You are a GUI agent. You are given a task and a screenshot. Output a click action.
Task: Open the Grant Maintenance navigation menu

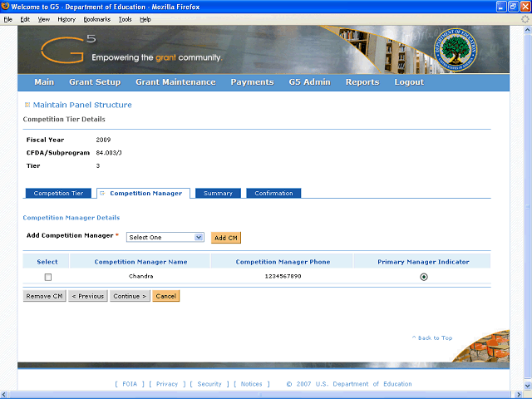click(x=175, y=82)
